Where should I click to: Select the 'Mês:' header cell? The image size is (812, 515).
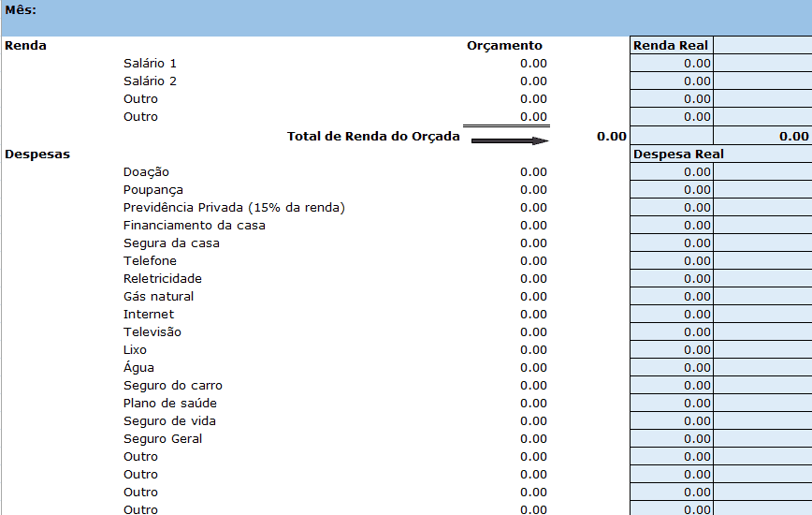tap(21, 10)
